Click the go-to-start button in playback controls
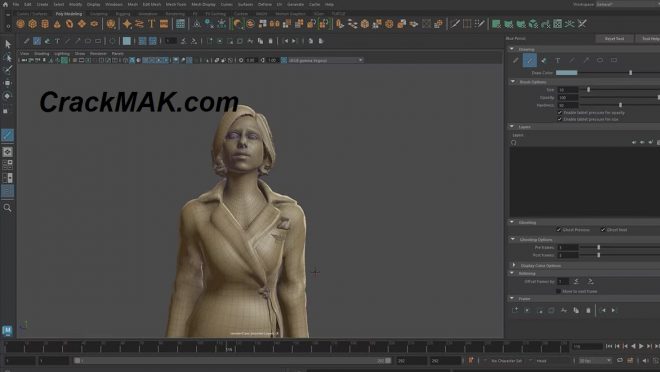Image resolution: width=660 pixels, height=372 pixels. pos(609,346)
